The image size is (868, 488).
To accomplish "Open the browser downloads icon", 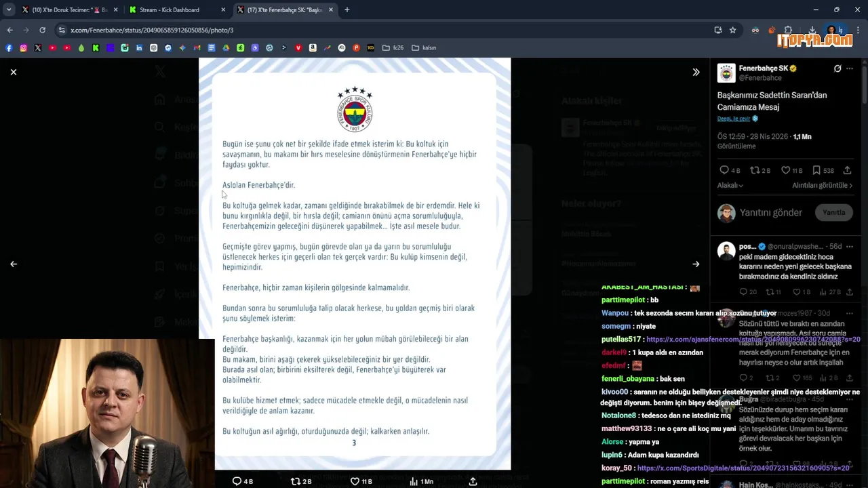I will 812,30.
